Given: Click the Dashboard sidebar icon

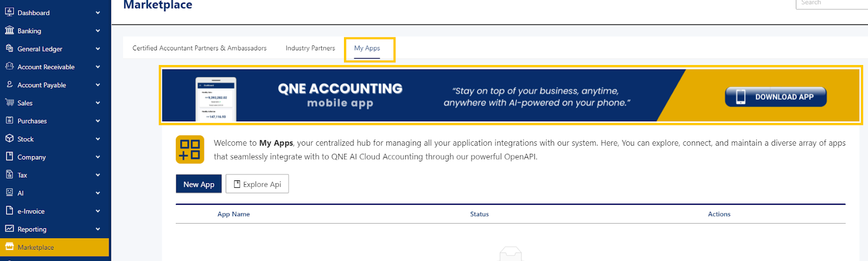Looking at the screenshot, I should coord(9,12).
